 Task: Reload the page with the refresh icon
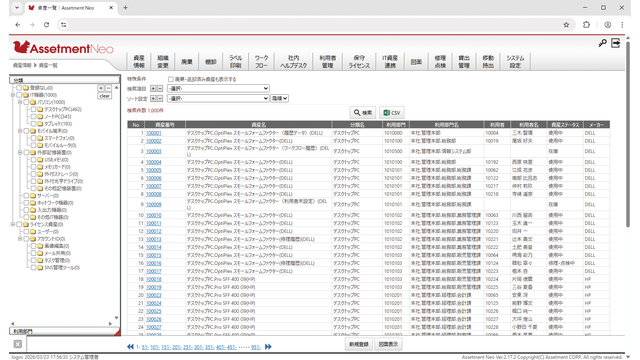(47, 25)
